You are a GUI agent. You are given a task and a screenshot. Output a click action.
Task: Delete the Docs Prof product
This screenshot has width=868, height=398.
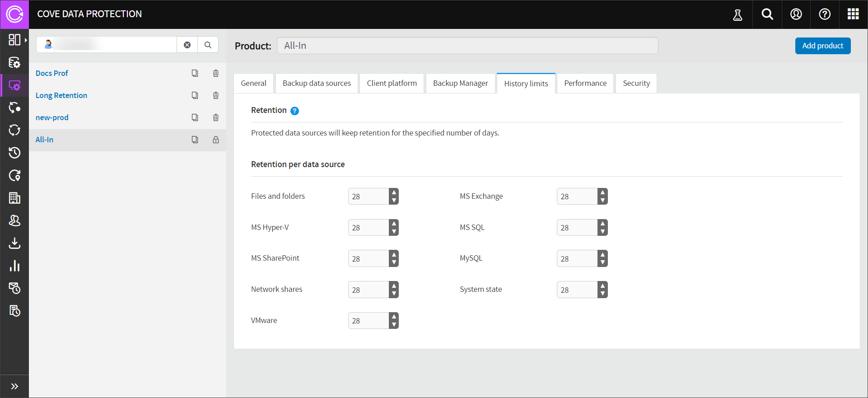(216, 73)
